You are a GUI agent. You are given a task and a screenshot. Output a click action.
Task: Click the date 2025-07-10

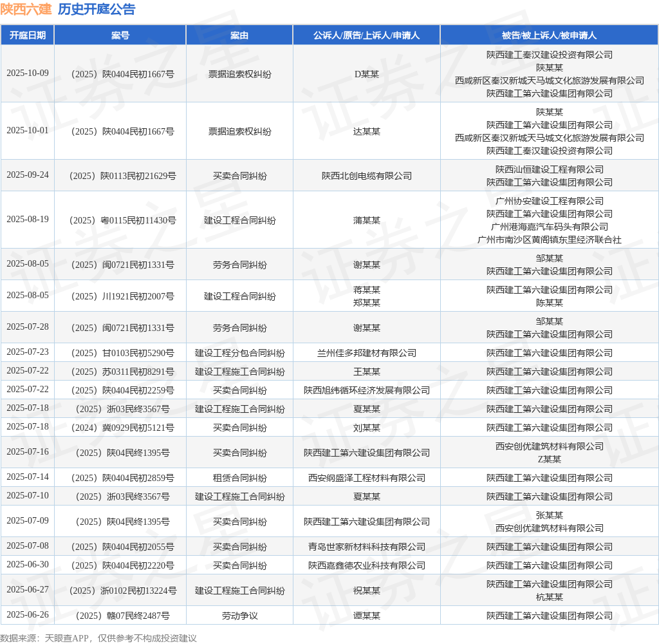click(27, 495)
